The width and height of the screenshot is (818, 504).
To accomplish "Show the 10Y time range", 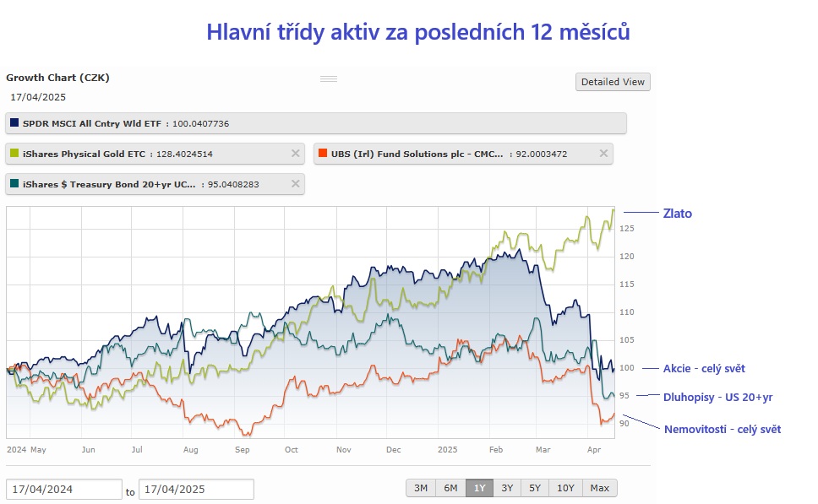I will coord(565,488).
